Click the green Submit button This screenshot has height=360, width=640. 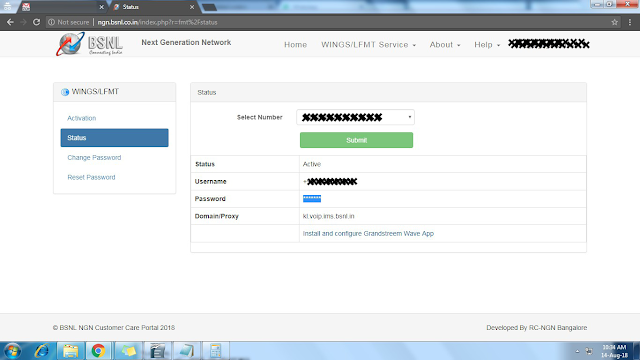(356, 140)
